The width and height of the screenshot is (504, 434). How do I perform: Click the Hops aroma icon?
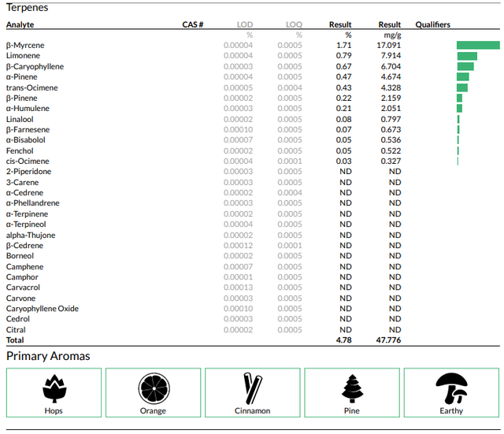click(x=54, y=388)
